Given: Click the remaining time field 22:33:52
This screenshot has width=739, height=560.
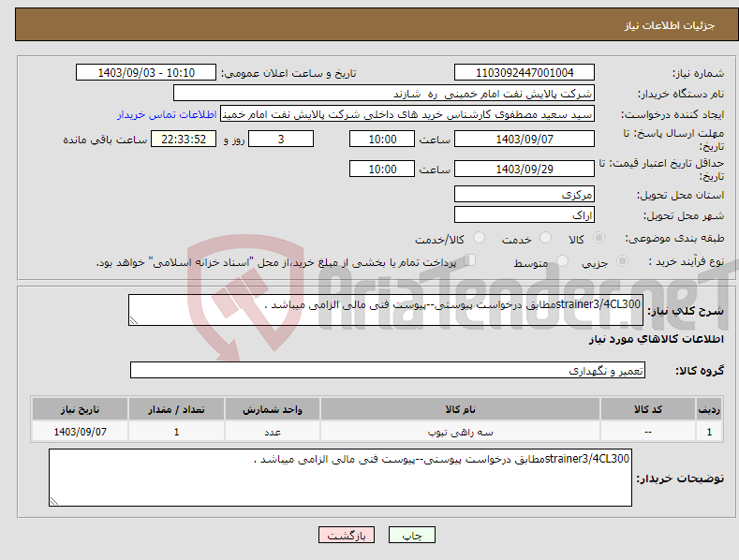Looking at the screenshot, I should (x=184, y=139).
